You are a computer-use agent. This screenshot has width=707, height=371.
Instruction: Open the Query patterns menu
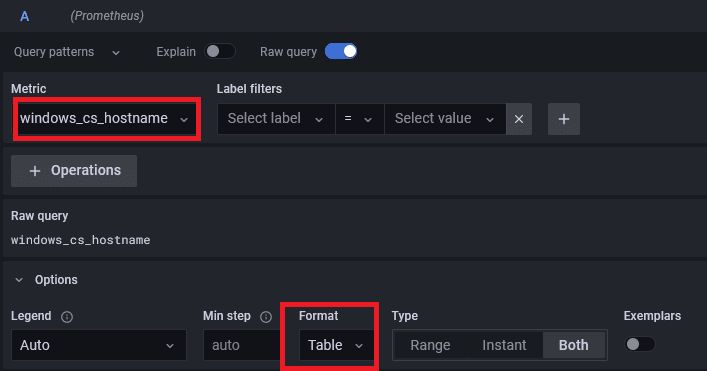tap(67, 52)
